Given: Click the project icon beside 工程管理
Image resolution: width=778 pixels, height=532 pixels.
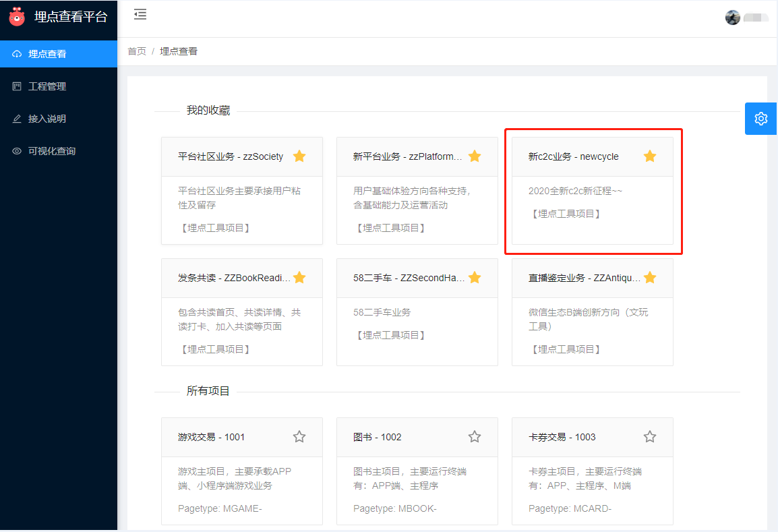Looking at the screenshot, I should tap(17, 86).
